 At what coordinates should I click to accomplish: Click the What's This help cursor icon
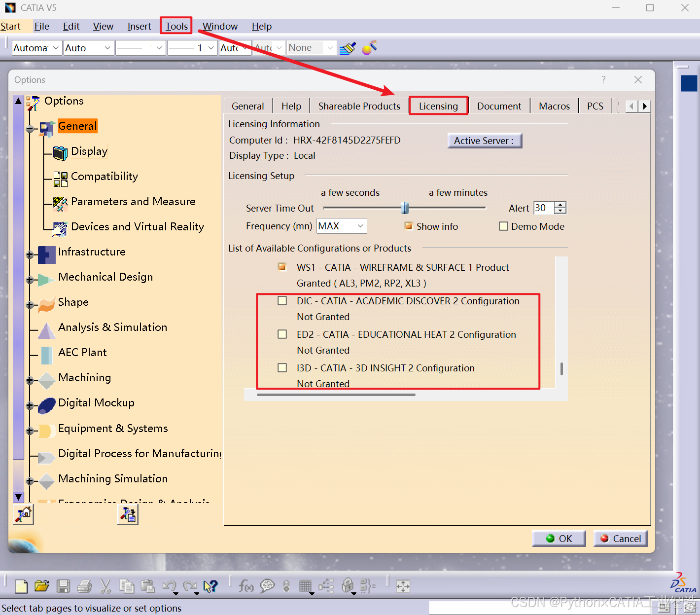tap(210, 586)
